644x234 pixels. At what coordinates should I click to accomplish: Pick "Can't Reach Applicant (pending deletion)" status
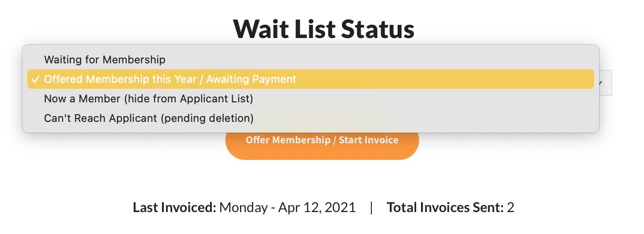(149, 118)
